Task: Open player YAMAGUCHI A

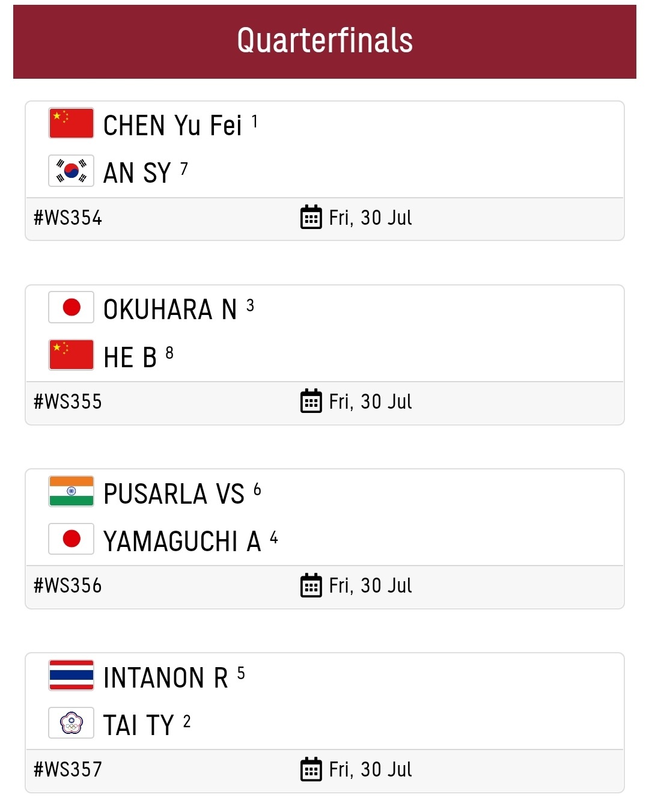Action: click(x=182, y=541)
